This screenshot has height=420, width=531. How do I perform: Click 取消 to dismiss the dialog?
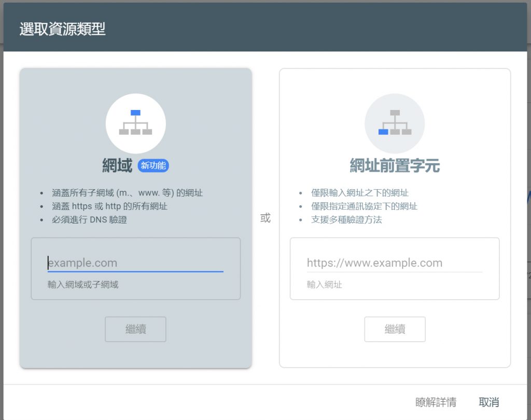point(488,402)
